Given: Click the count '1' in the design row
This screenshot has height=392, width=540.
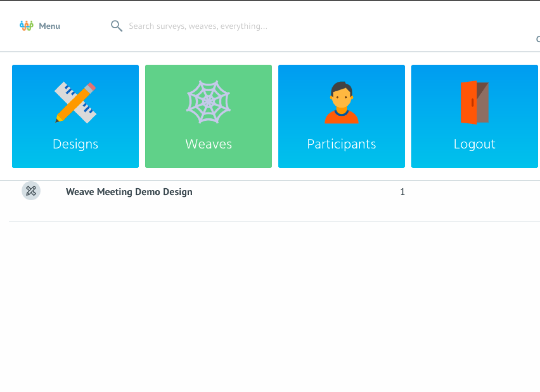Looking at the screenshot, I should pos(402,192).
